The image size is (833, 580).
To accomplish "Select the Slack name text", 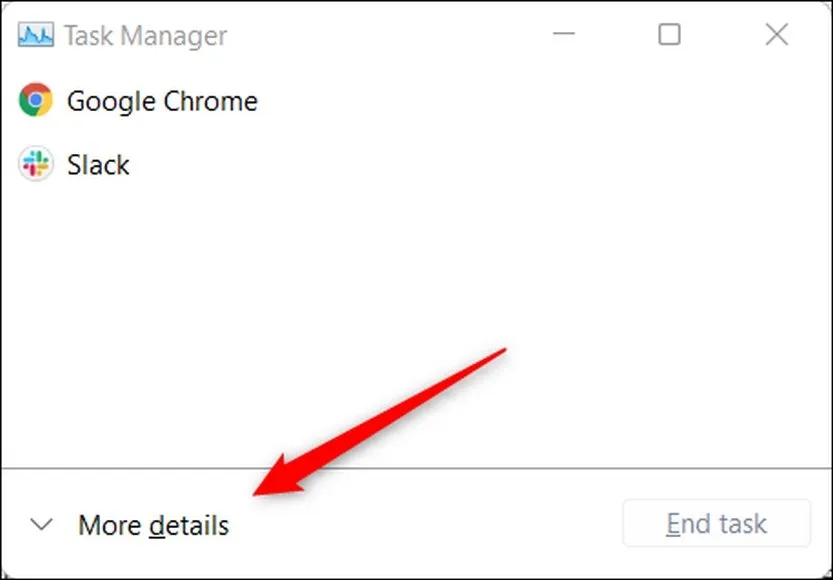I will click(98, 165).
